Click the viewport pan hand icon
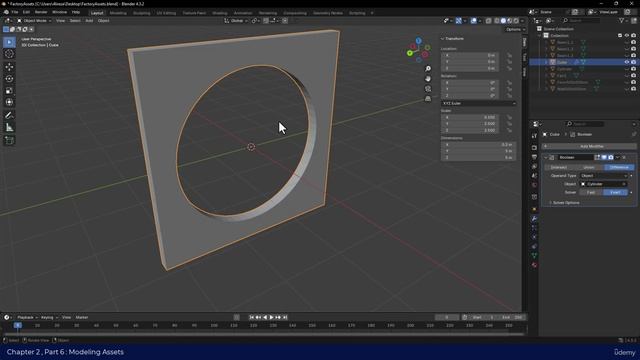This screenshot has height=360, width=640. coord(428,78)
